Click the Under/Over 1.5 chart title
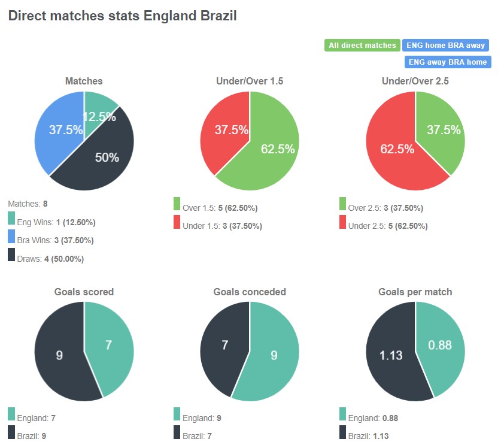Viewport: 504px width, 448px height. point(250,80)
